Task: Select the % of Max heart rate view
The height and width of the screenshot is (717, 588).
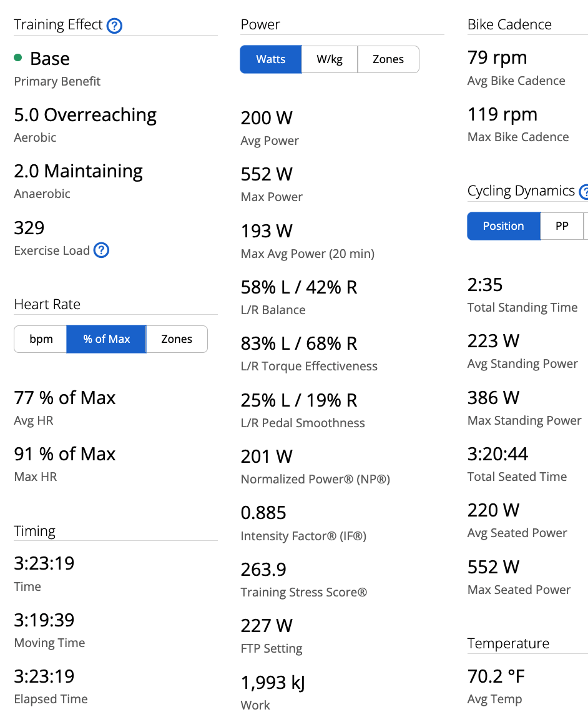Action: [106, 339]
